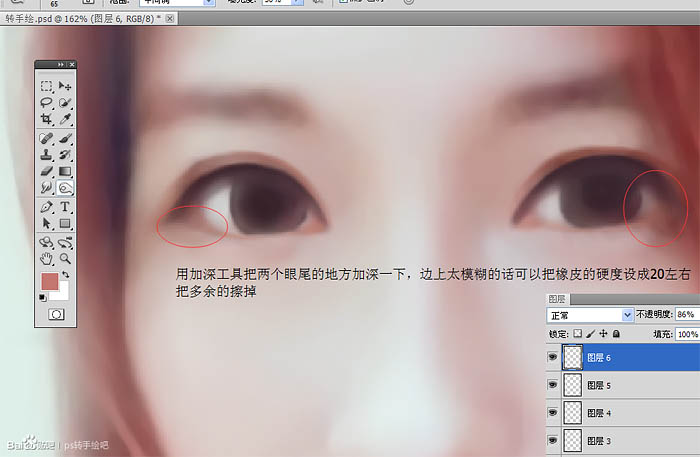This screenshot has height=457, width=700.
Task: Hide layer 图层 6 via eye icon
Action: coord(553,357)
